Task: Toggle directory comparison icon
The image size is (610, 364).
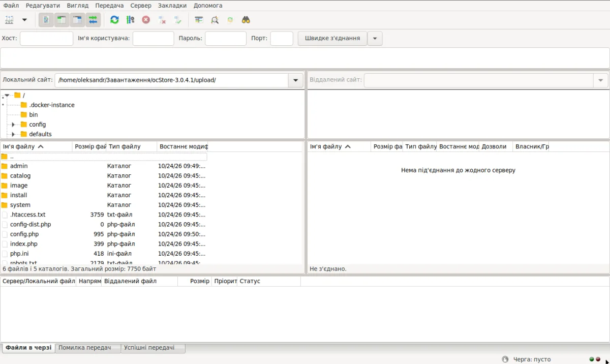Action: tap(215, 20)
